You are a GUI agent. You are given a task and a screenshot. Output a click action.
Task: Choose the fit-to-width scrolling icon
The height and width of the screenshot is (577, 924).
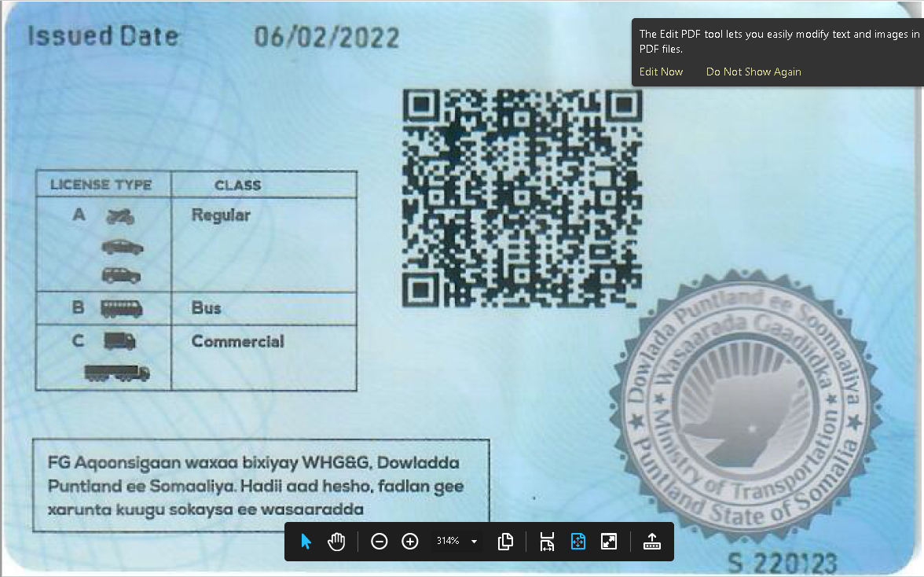coord(547,541)
